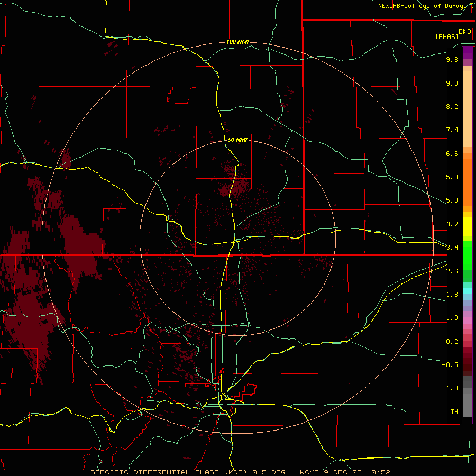The width and height of the screenshot is (476, 476).
Task: Click the 50 NMI range ring label
Action: [x=237, y=140]
